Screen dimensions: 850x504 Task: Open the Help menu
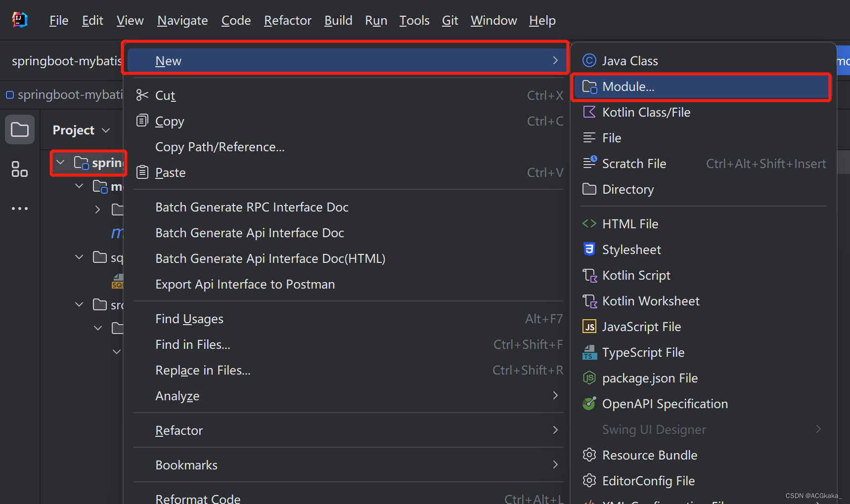[x=542, y=20]
